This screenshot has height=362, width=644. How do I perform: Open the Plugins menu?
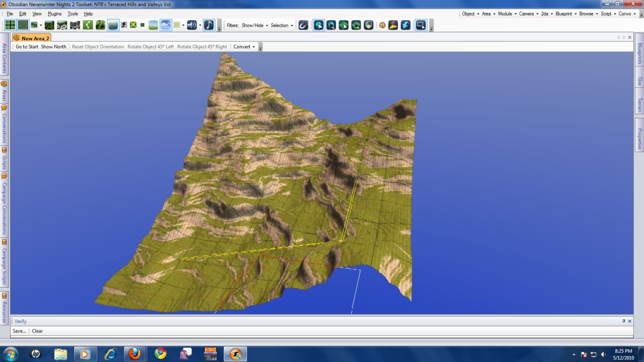[x=54, y=14]
